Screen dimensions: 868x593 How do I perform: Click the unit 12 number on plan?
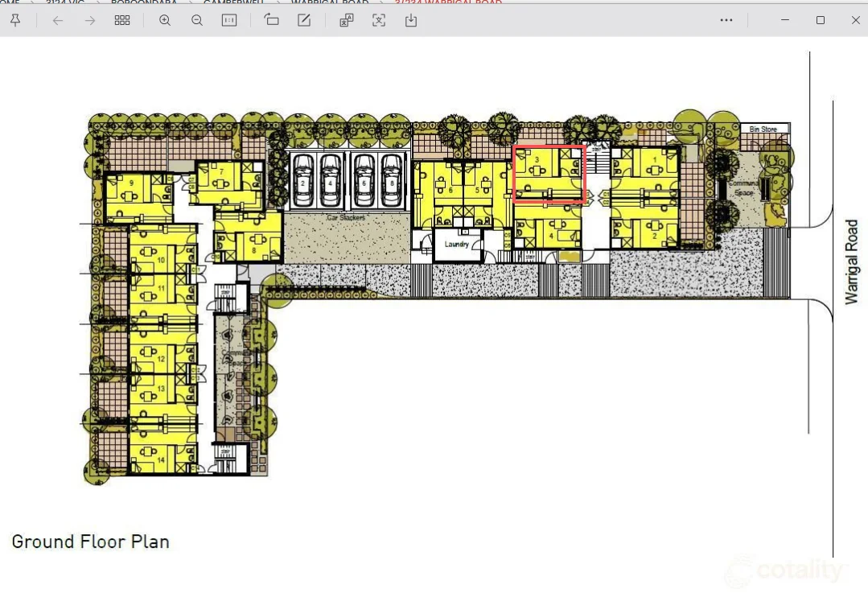coord(161,359)
